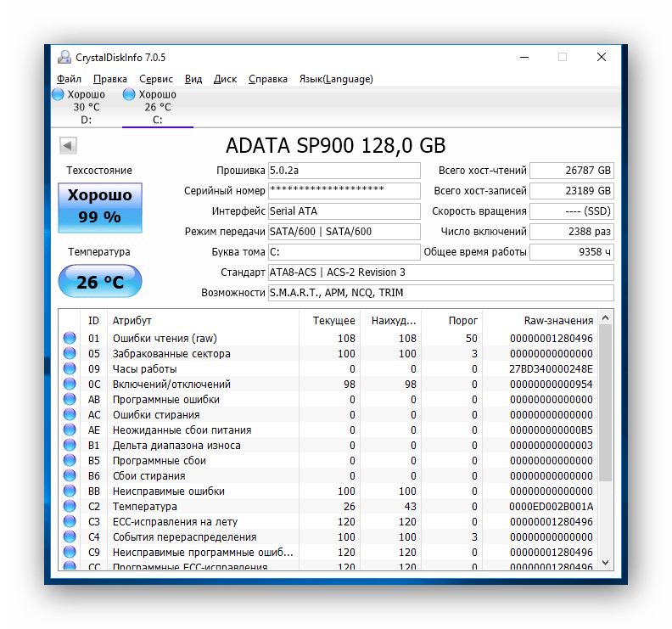Click scroll down arrow of attribute list
The height and width of the screenshot is (629, 672).
click(x=605, y=563)
